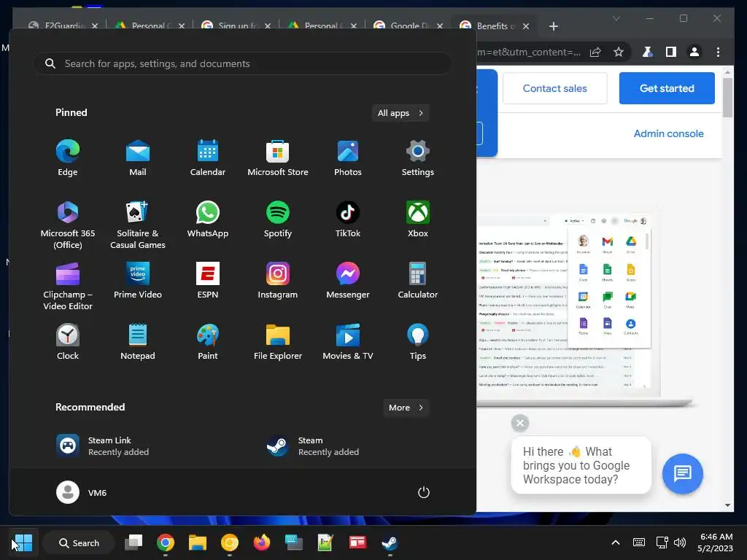Image resolution: width=747 pixels, height=560 pixels.
Task: Open the Tips app
Action: coord(418,341)
